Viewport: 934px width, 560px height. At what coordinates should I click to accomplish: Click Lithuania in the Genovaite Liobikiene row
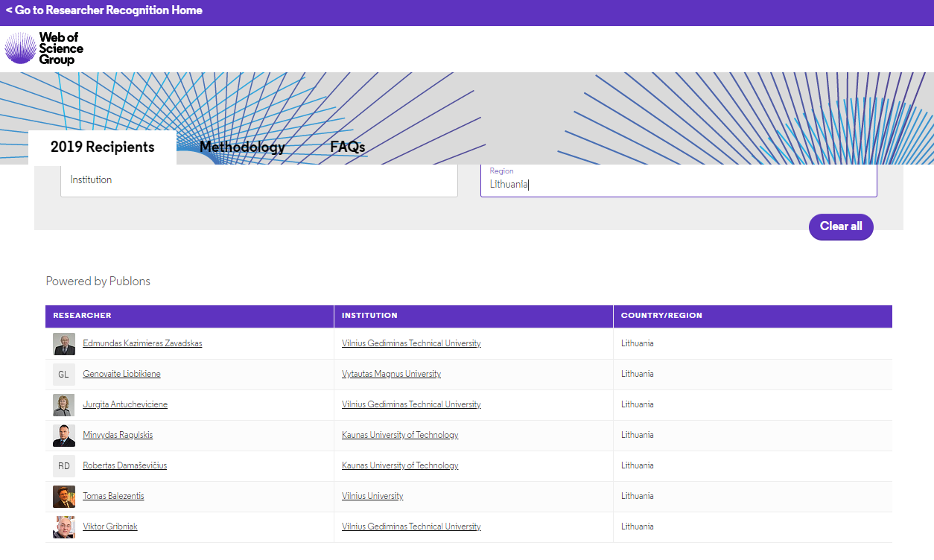tap(638, 374)
